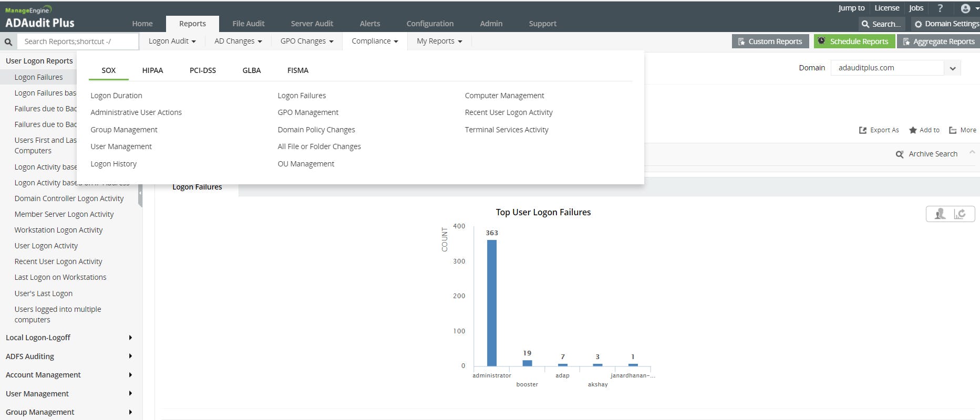Viewport: 980px width, 420px height.
Task: Open the Logon Duration SOX report
Action: [116, 96]
